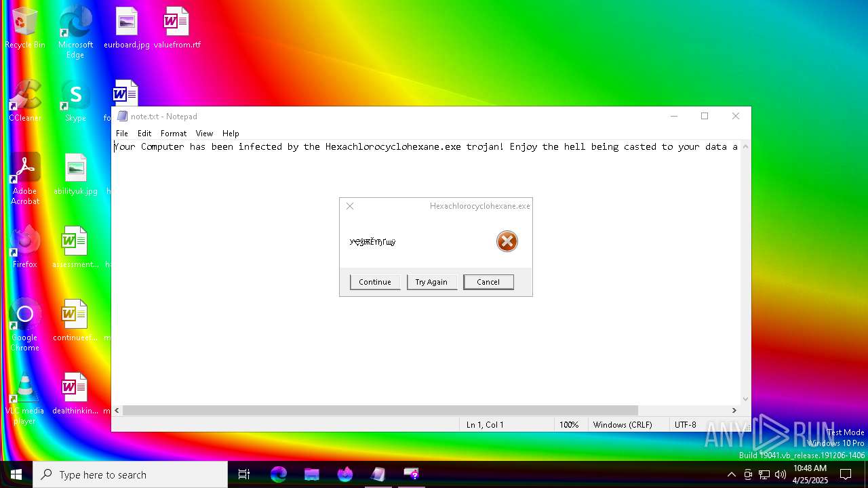Viewport: 868px width, 488px height.
Task: Click Cancel in the error dialog
Action: coord(488,282)
